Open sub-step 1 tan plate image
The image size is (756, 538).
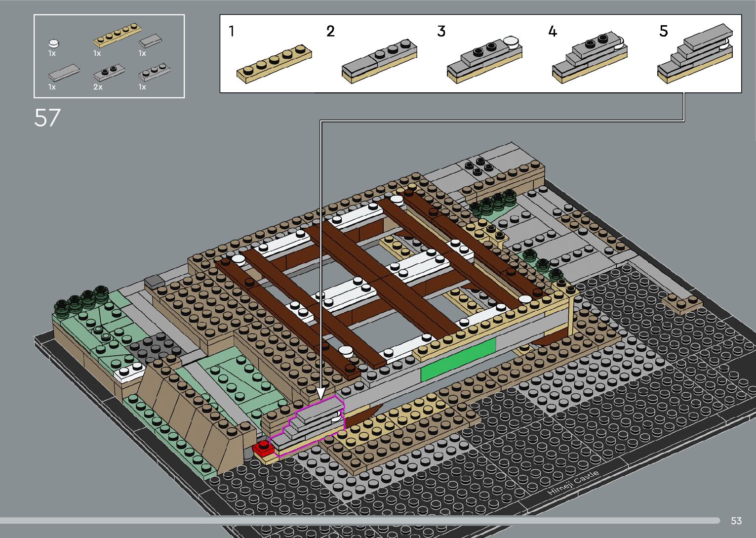274,63
